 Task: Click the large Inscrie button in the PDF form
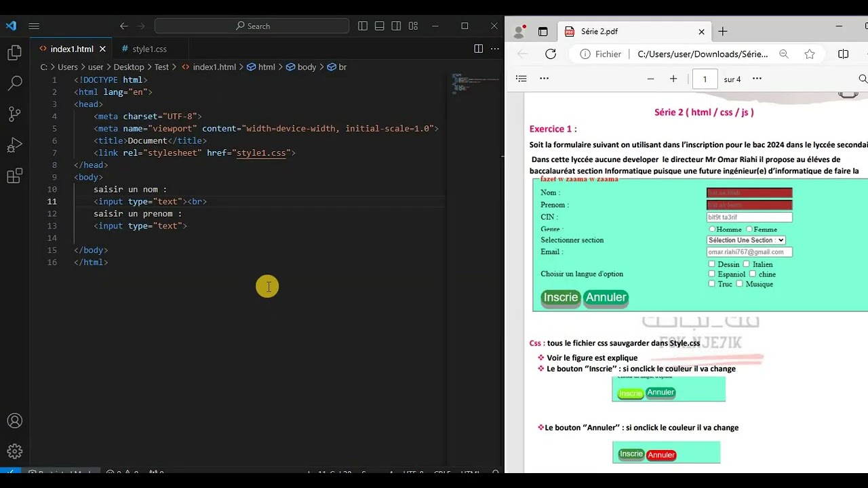(561, 298)
